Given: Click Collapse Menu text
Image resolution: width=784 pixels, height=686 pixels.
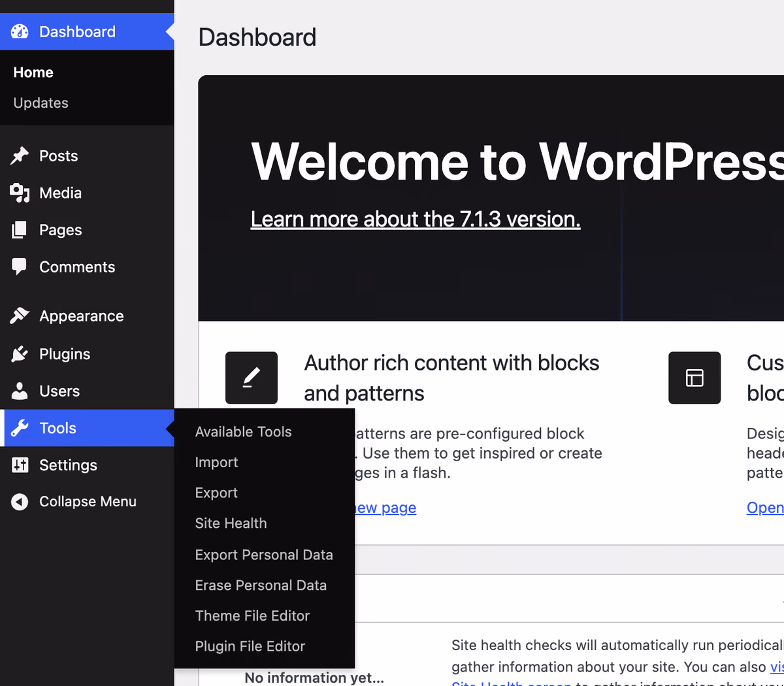Looking at the screenshot, I should [x=88, y=502].
